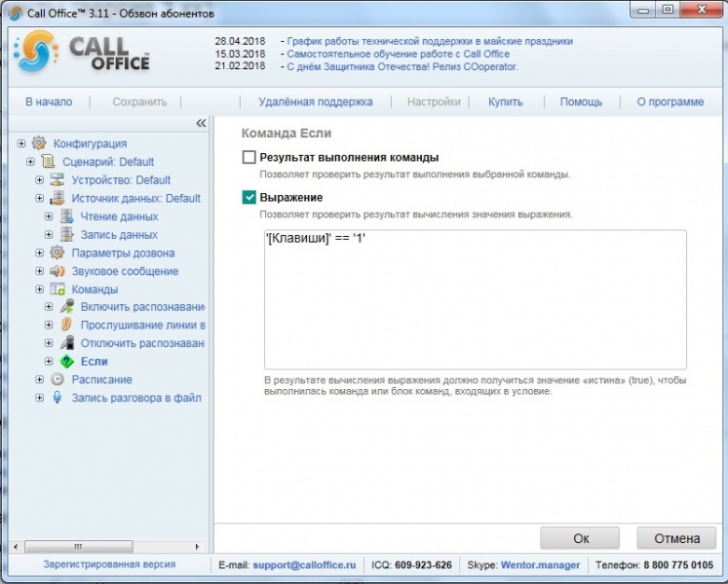Go to В начало
This screenshot has height=584, width=728.
coord(49,101)
